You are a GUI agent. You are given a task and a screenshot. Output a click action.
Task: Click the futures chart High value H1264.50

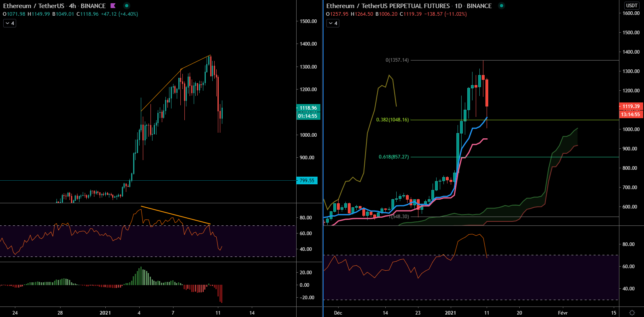[x=362, y=14]
